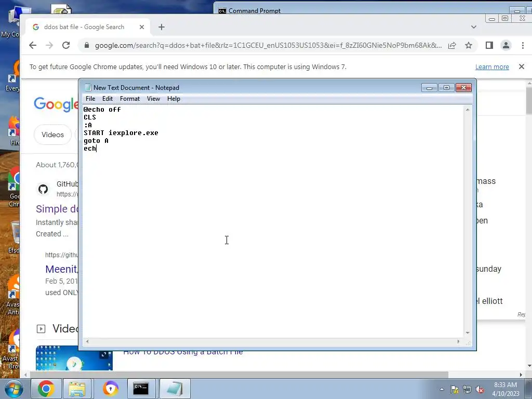Bookmark this page with the star icon
This screenshot has height=399, width=532.
pos(469,46)
